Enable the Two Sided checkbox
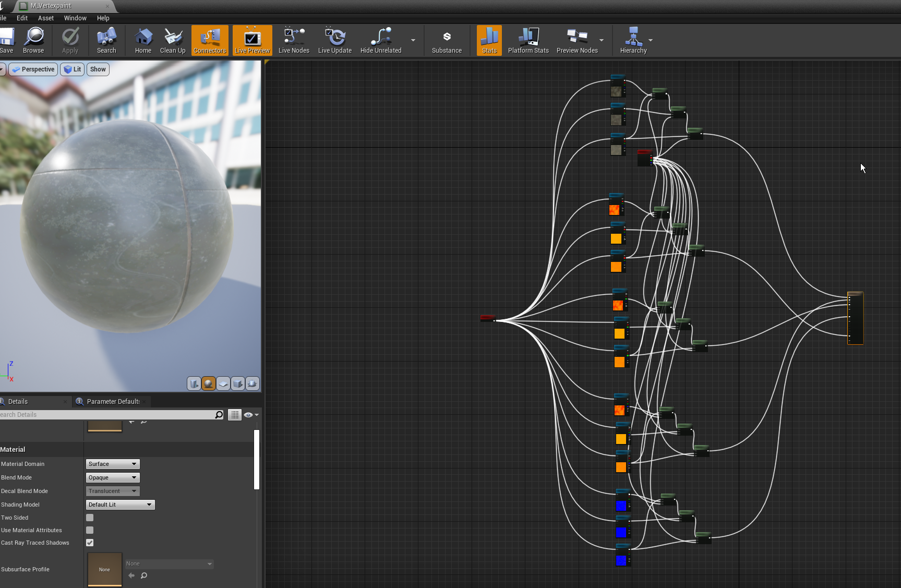Viewport: 901px width, 588px height. pyautogui.click(x=90, y=518)
